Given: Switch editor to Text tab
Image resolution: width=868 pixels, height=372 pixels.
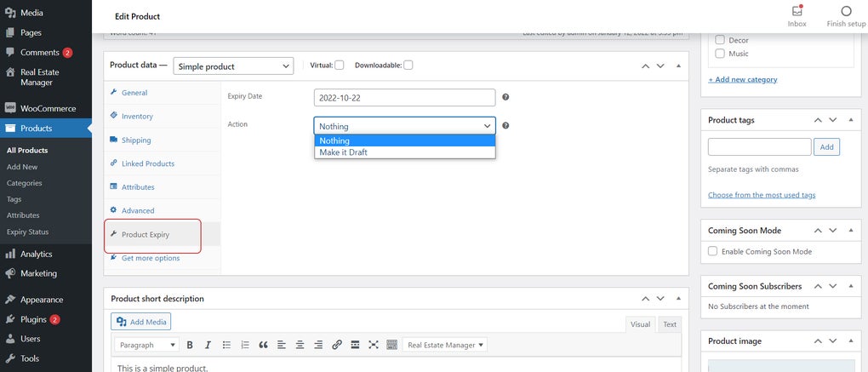Looking at the screenshot, I should [x=670, y=324].
